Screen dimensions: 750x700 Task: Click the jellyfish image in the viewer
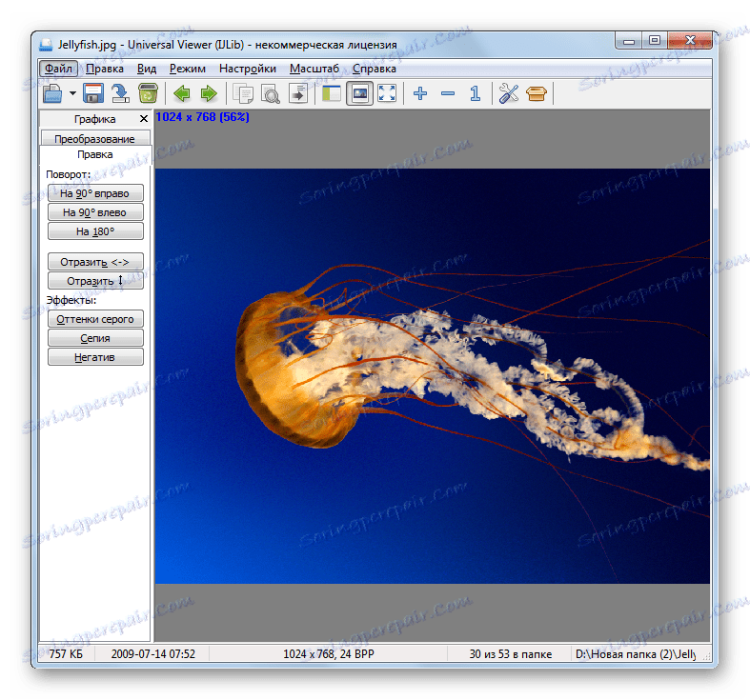(433, 376)
